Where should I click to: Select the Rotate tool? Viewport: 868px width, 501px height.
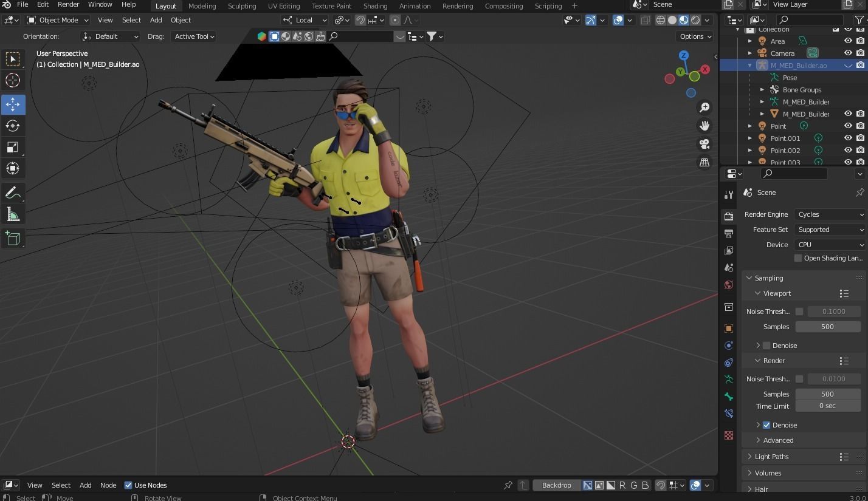(x=12, y=125)
